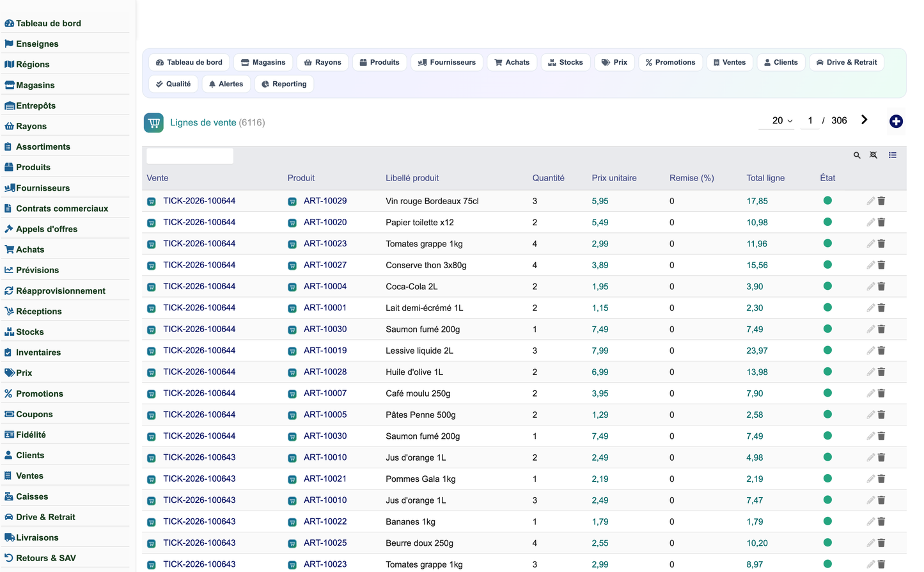Image resolution: width=924 pixels, height=572 pixels.
Task: Go to Enseignes in the sidebar
Action: [x=37, y=44]
